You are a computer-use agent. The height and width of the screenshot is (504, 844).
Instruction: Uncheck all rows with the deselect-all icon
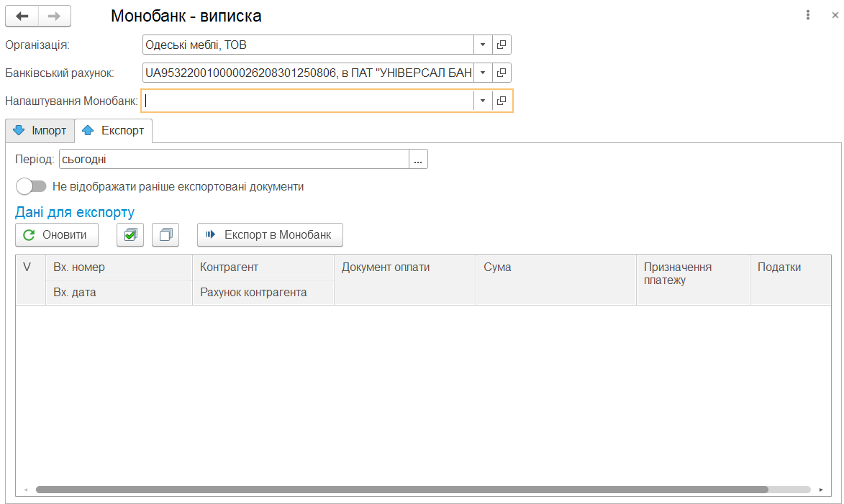pos(165,235)
